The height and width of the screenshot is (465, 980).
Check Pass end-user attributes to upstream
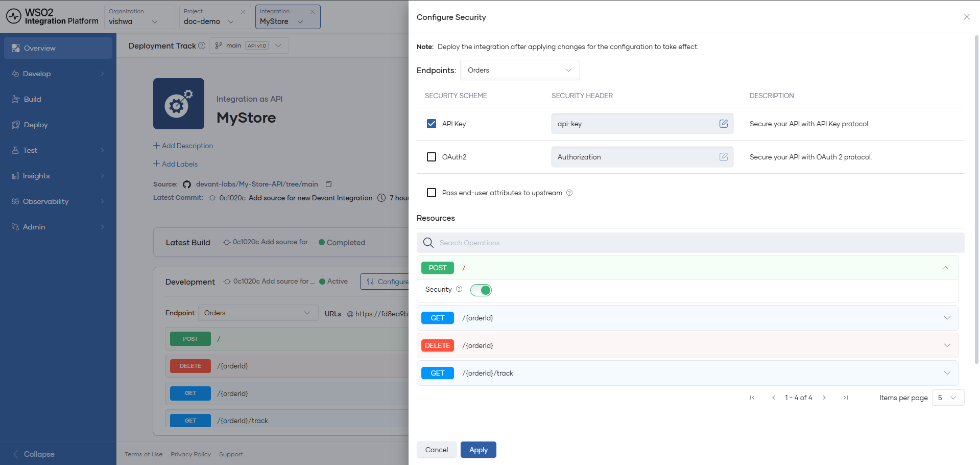coord(432,193)
